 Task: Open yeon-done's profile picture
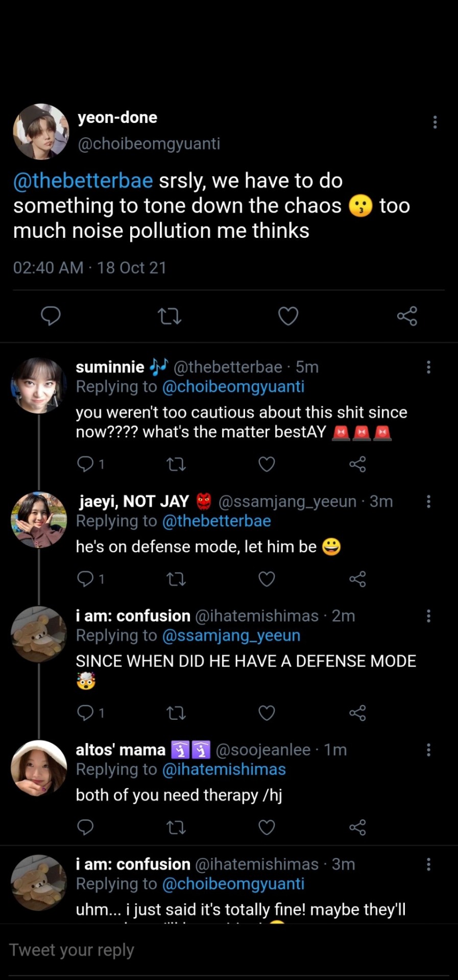[x=40, y=131]
